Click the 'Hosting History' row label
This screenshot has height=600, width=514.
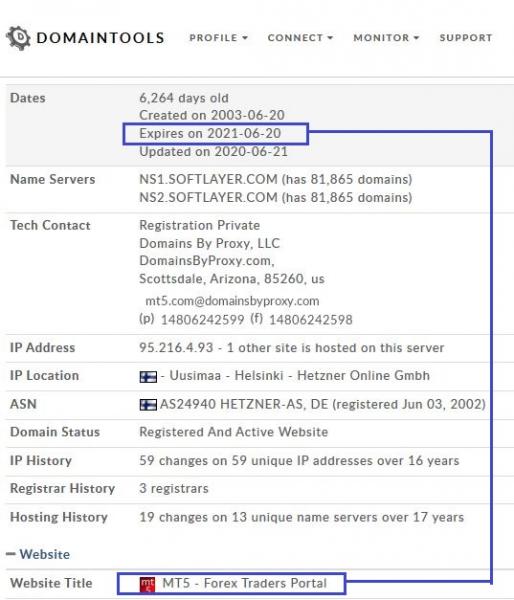point(59,517)
